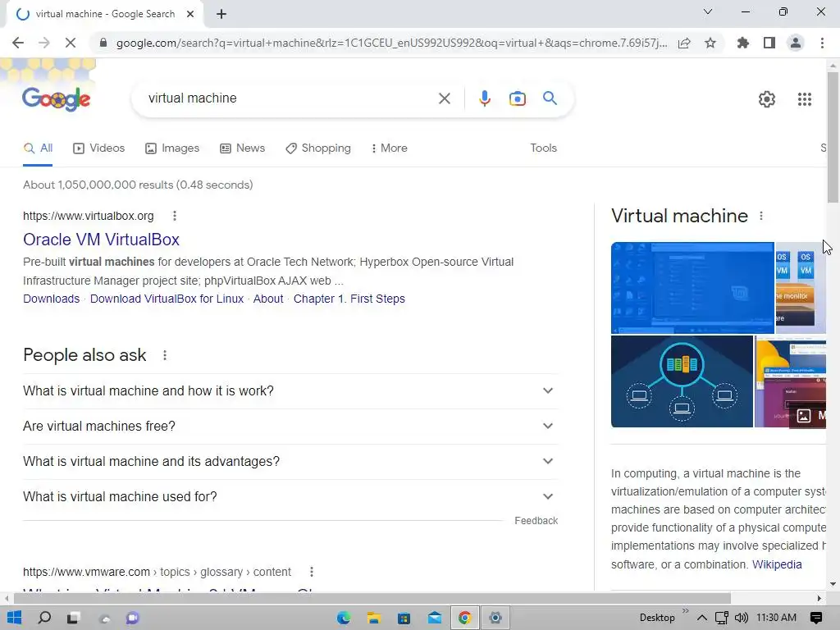Image resolution: width=840 pixels, height=630 pixels.
Task: Open the Chrome profile avatar
Action: (796, 43)
